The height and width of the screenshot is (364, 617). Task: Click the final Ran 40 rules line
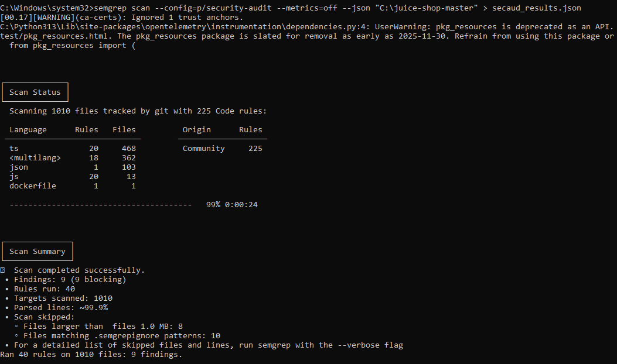pyautogui.click(x=91, y=355)
